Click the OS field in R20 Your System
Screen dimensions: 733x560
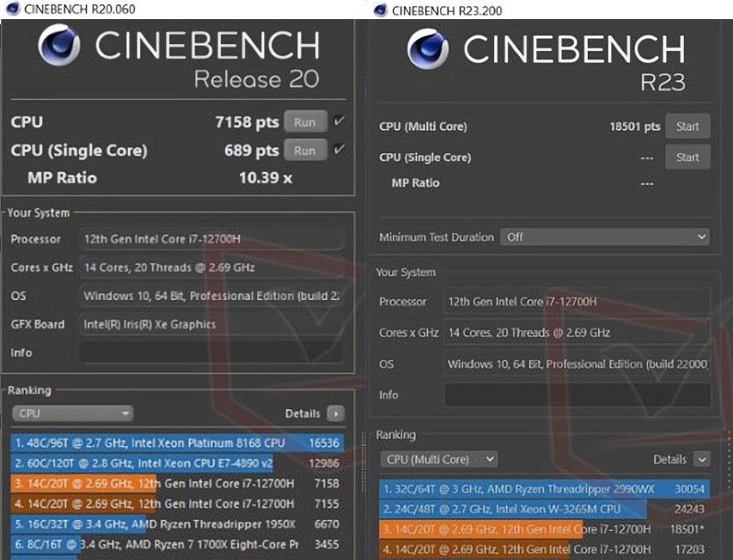[212, 296]
